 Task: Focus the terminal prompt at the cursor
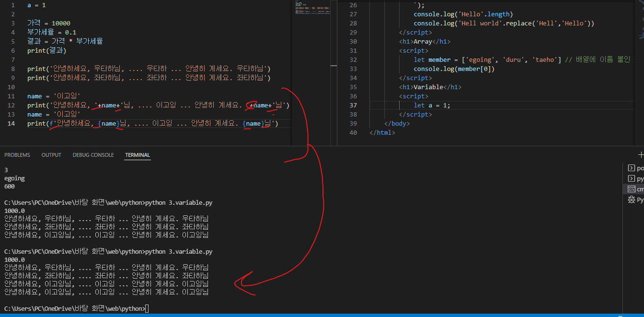point(147,308)
